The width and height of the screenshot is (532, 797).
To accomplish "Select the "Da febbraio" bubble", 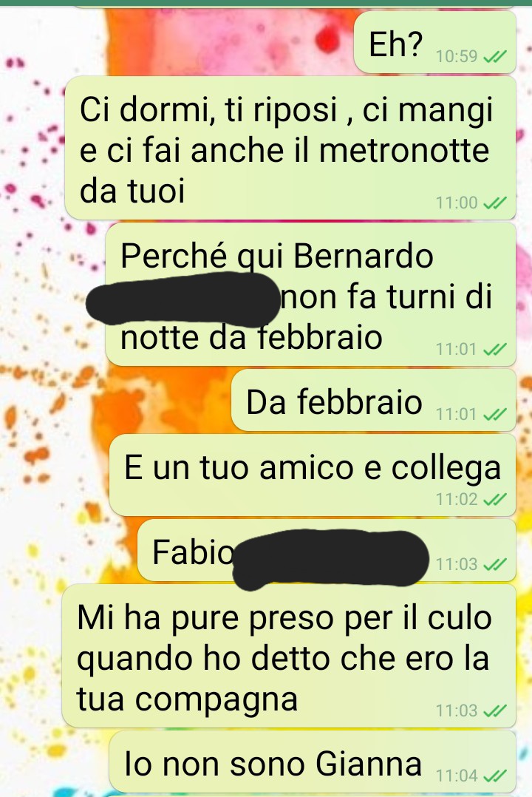I will pos(373,401).
